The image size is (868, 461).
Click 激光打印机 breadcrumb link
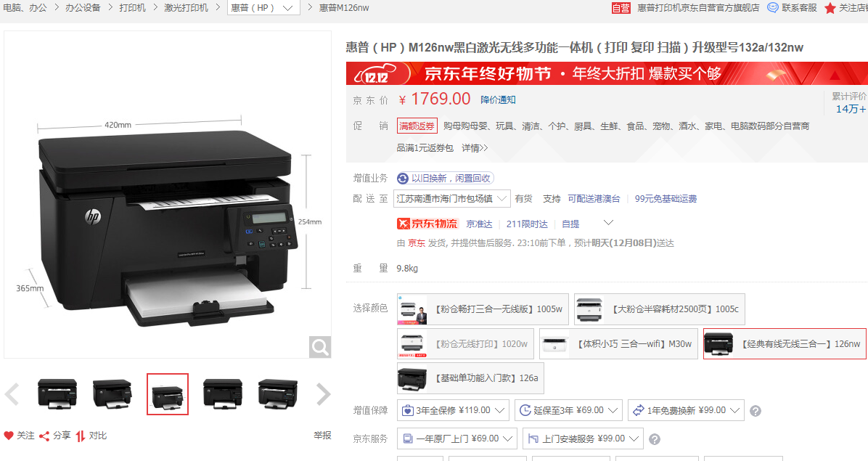tap(187, 8)
